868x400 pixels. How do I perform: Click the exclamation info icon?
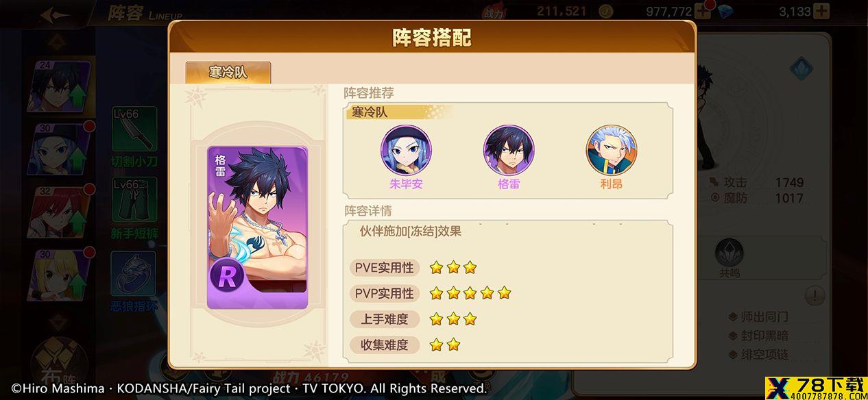[815, 296]
